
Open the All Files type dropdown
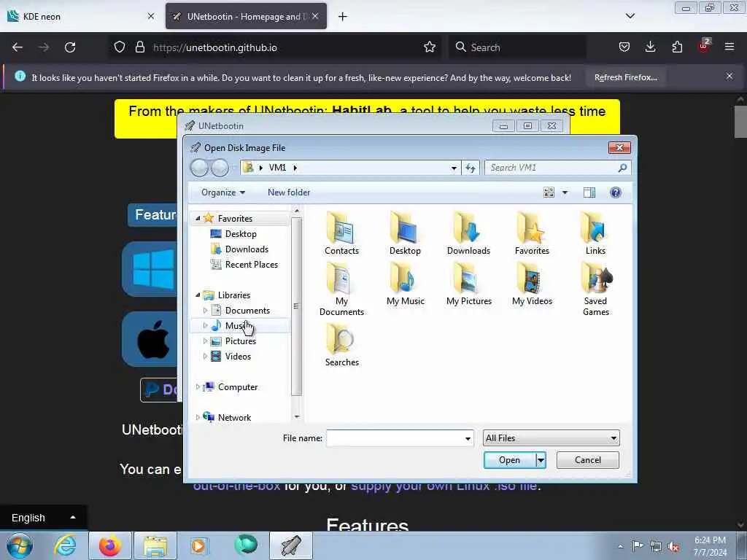click(551, 438)
